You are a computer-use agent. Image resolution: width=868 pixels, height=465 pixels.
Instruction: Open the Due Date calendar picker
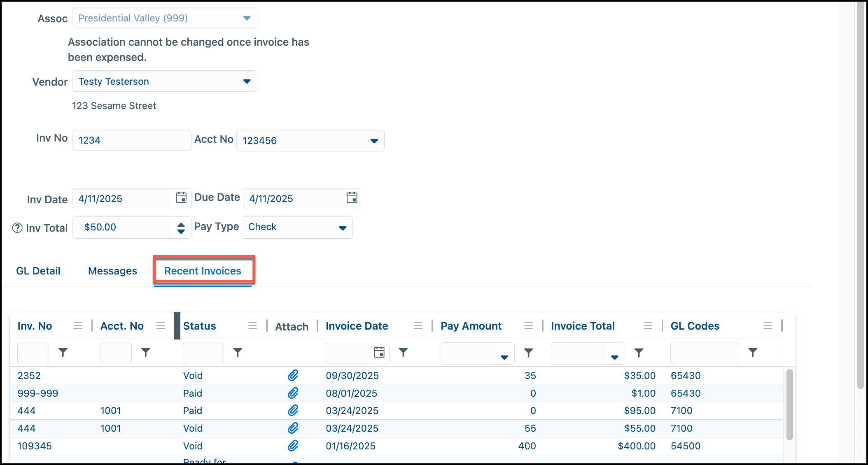pyautogui.click(x=352, y=198)
